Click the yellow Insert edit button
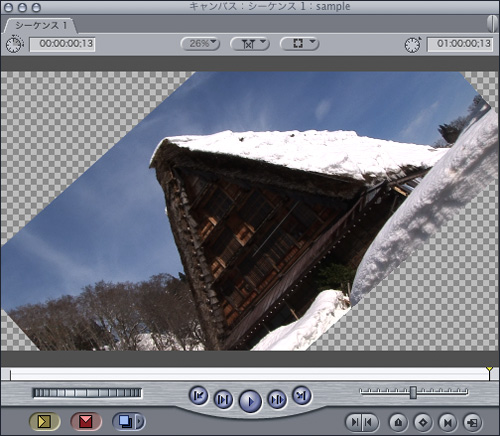This screenshot has width=500, height=436. pyautogui.click(x=45, y=422)
